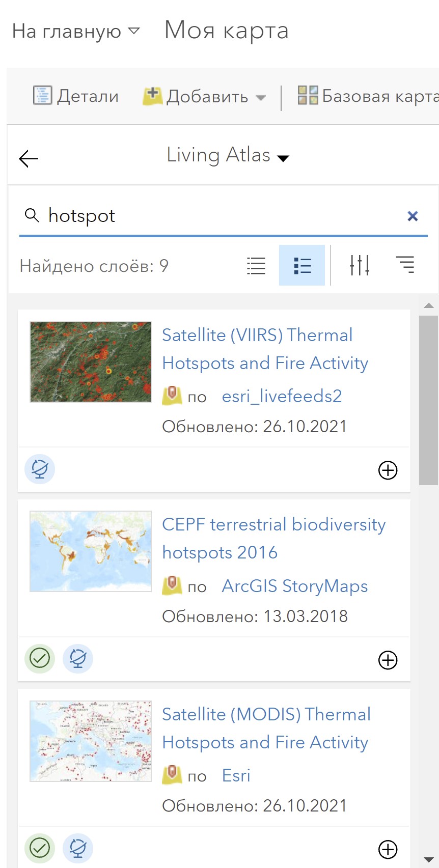Add VIIRS Thermal Hotspots layer with plus icon
This screenshot has height=868, width=439.
388,470
